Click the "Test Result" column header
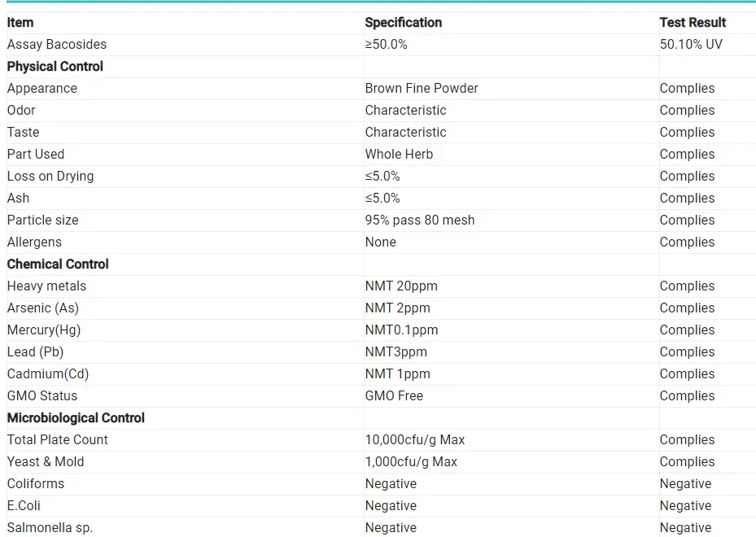 point(693,23)
